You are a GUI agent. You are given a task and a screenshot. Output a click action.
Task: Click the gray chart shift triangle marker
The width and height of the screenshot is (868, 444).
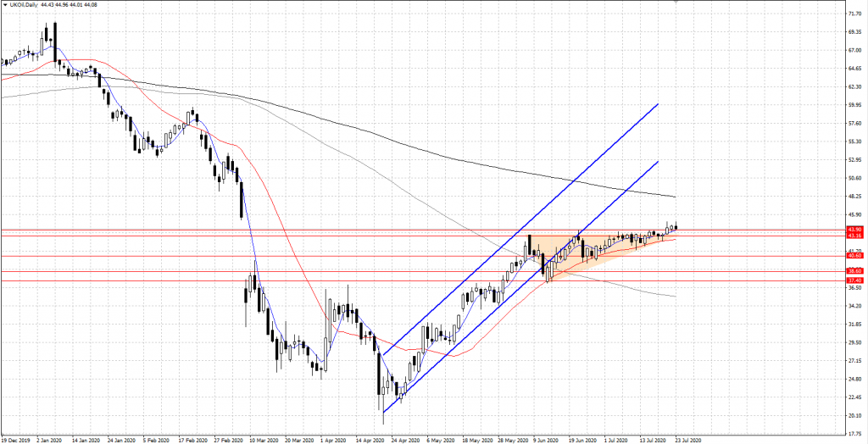pyautogui.click(x=676, y=3)
